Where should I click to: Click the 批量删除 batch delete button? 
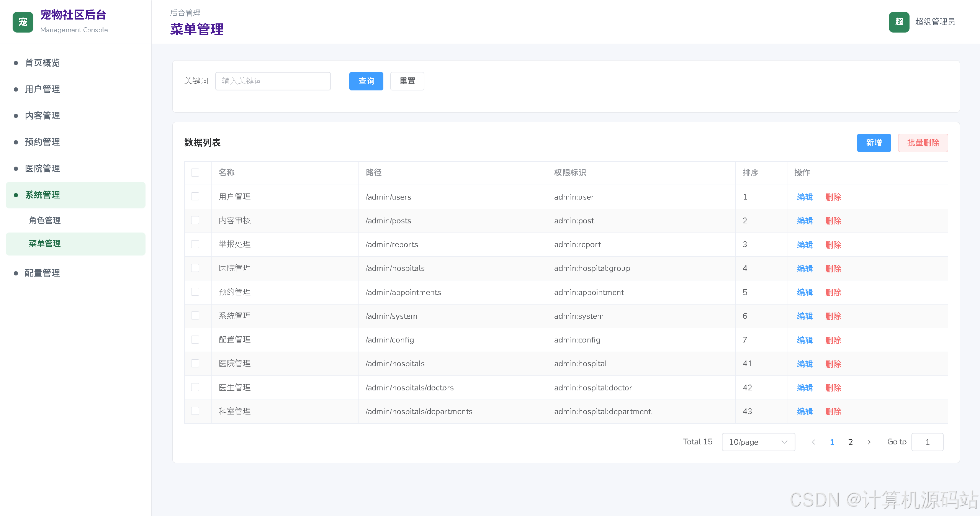(x=923, y=143)
